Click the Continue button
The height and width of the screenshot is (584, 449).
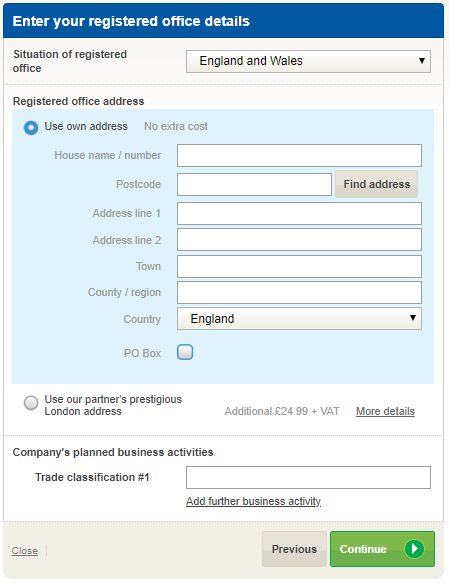click(382, 549)
